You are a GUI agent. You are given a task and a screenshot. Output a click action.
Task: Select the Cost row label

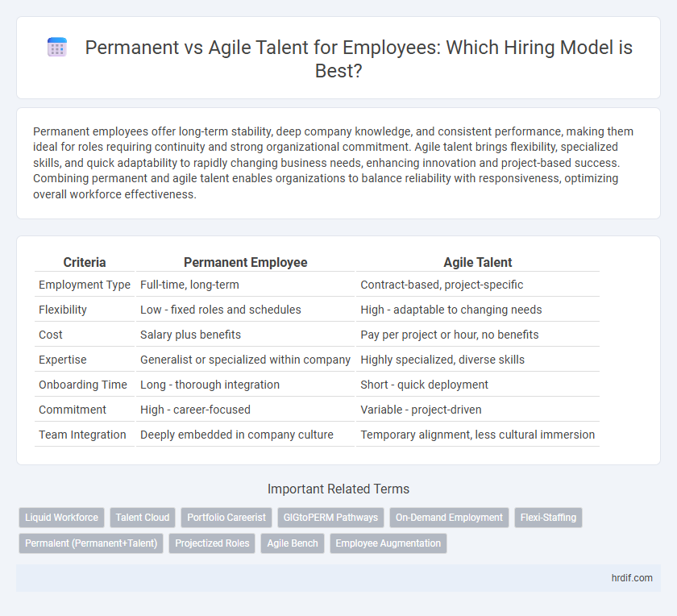coord(85,335)
